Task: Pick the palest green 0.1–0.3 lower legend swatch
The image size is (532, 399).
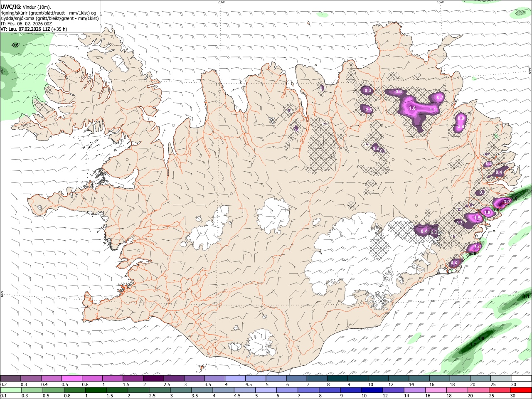Action: (11, 390)
